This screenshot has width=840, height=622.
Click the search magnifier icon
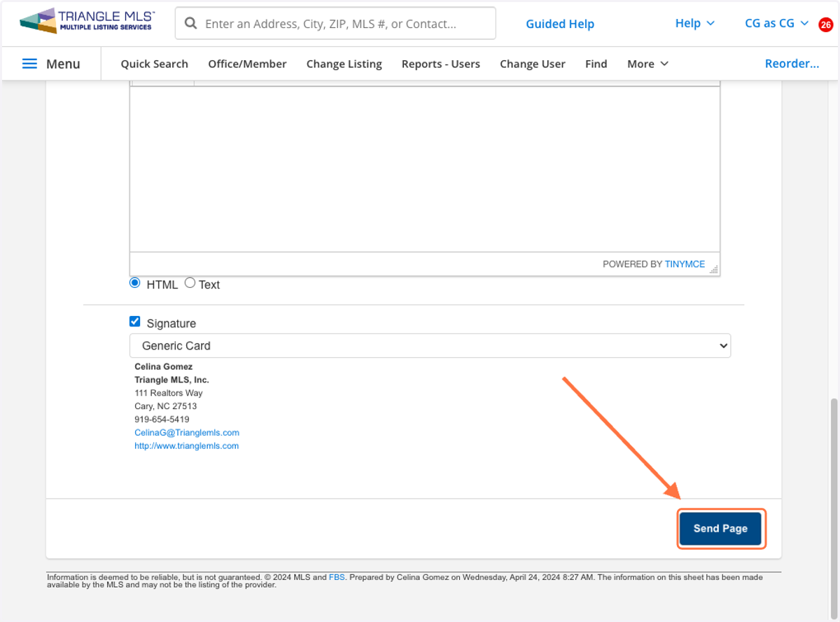tap(190, 24)
